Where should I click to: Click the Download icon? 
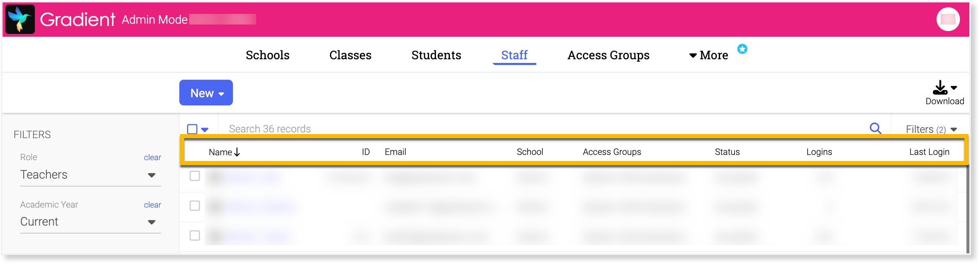point(940,87)
